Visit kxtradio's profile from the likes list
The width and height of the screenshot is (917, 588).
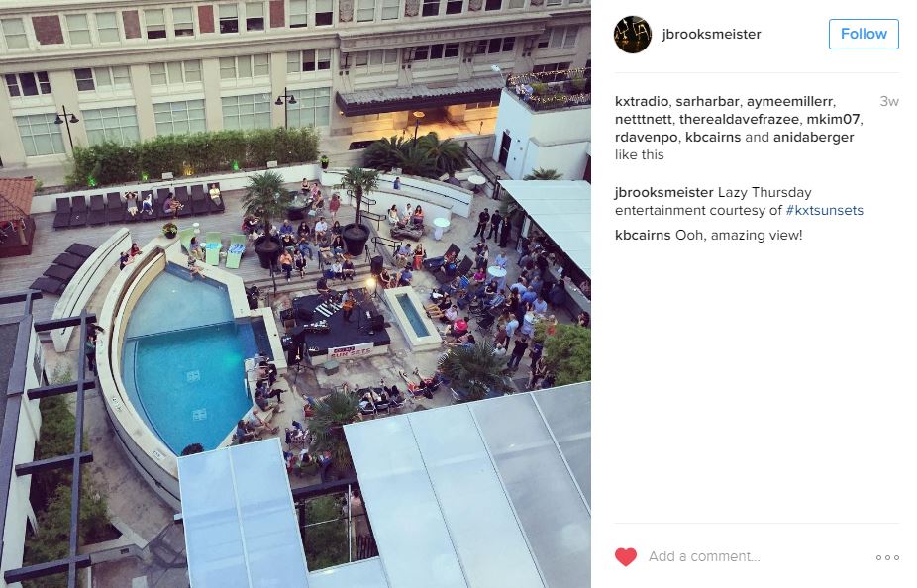click(641, 101)
